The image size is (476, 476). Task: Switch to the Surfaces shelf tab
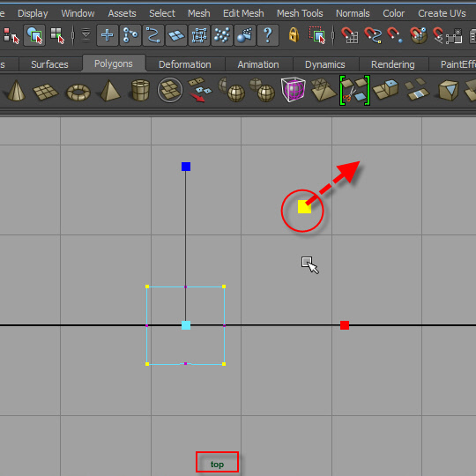[49, 64]
